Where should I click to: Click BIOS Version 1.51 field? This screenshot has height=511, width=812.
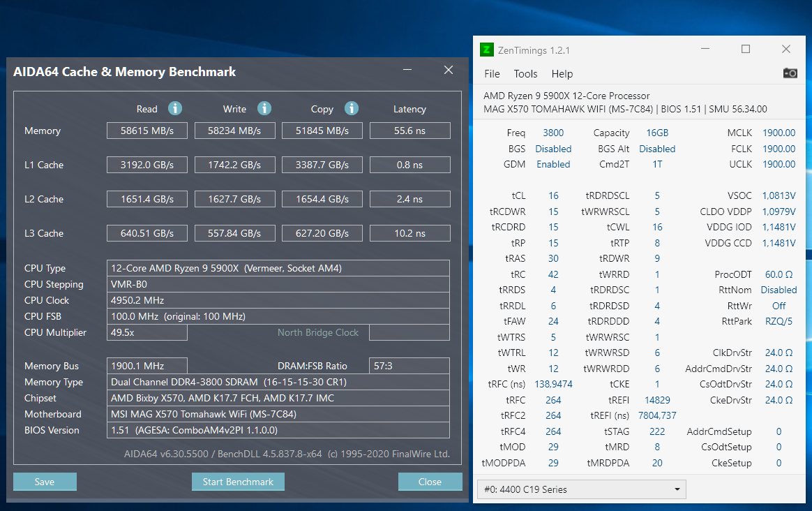point(278,430)
